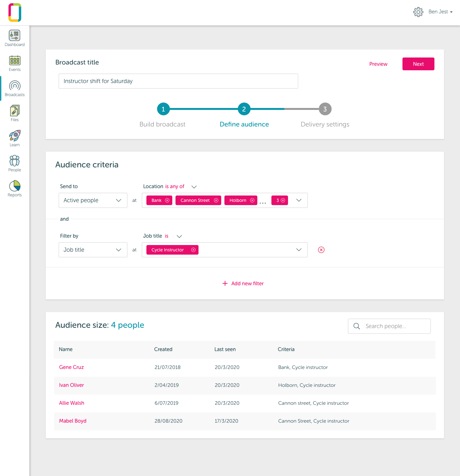460x476 pixels.
Task: Open Files from the sidebar
Action: point(15,113)
